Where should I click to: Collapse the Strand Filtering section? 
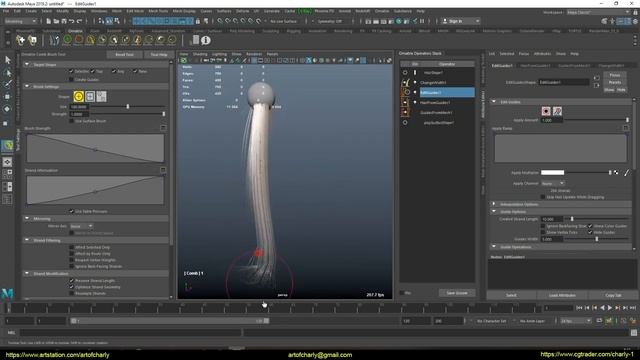pos(27,240)
